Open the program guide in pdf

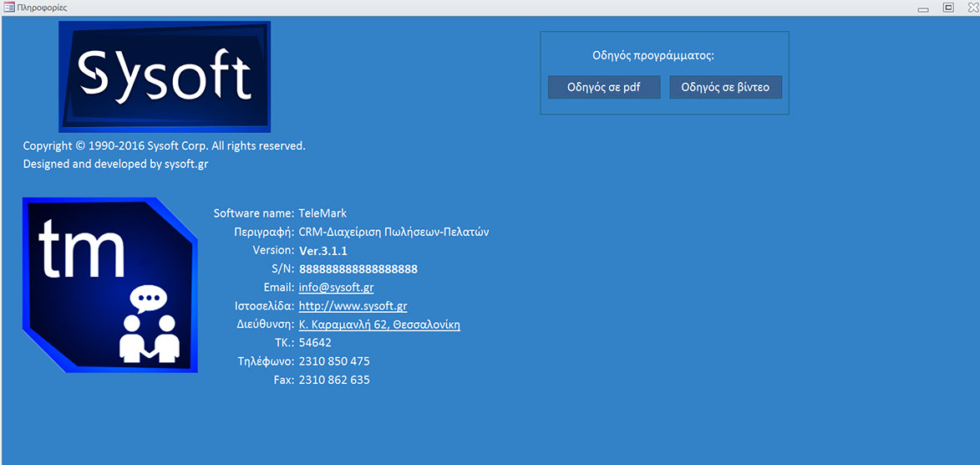click(x=604, y=87)
